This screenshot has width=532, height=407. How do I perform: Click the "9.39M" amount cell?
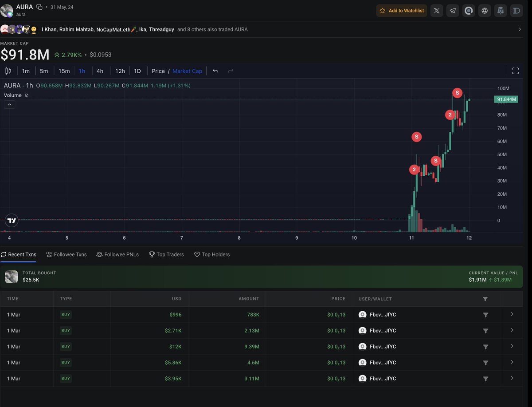click(x=252, y=347)
